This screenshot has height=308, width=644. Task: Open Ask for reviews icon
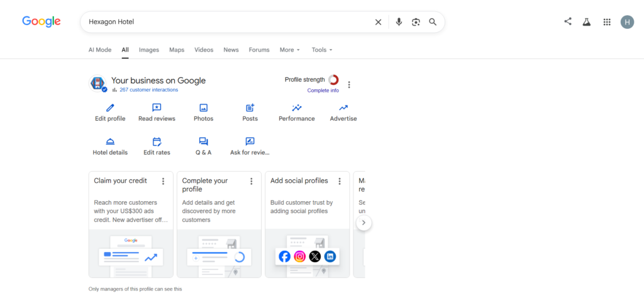[250, 141]
